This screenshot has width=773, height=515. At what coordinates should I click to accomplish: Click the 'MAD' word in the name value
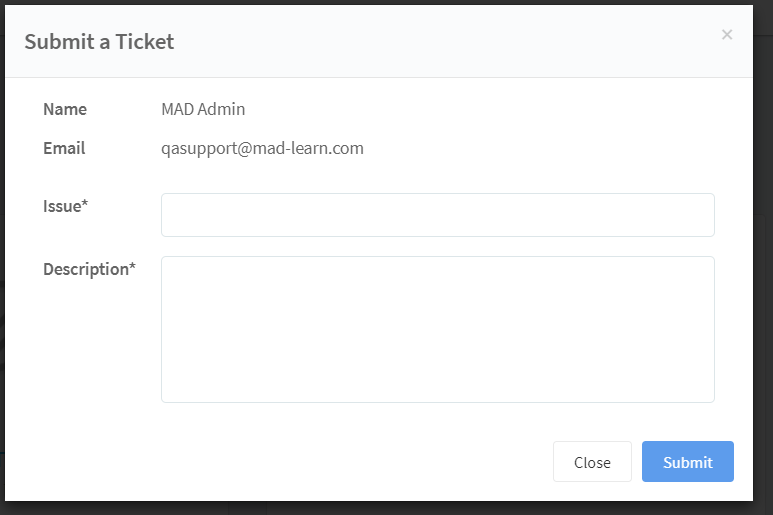pos(178,109)
